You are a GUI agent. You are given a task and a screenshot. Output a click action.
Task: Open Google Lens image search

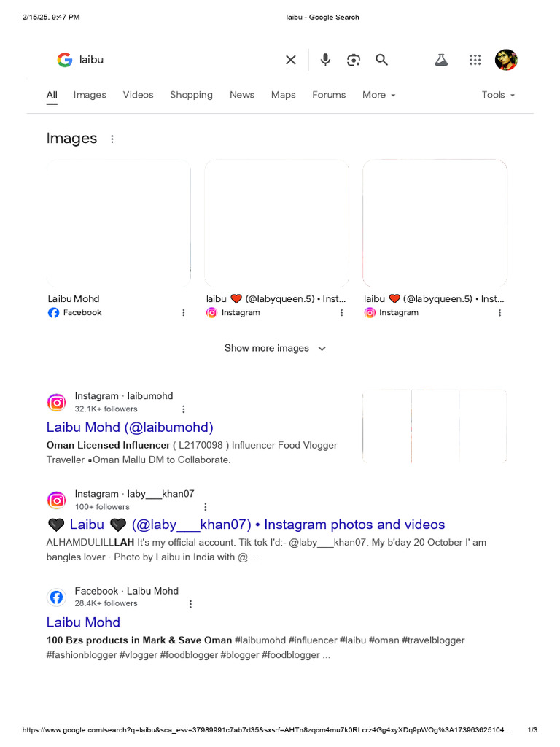[354, 60]
